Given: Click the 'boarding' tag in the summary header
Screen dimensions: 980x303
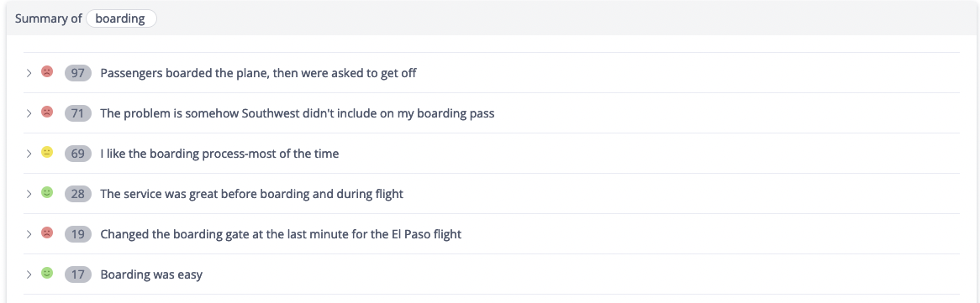Looking at the screenshot, I should (121, 18).
